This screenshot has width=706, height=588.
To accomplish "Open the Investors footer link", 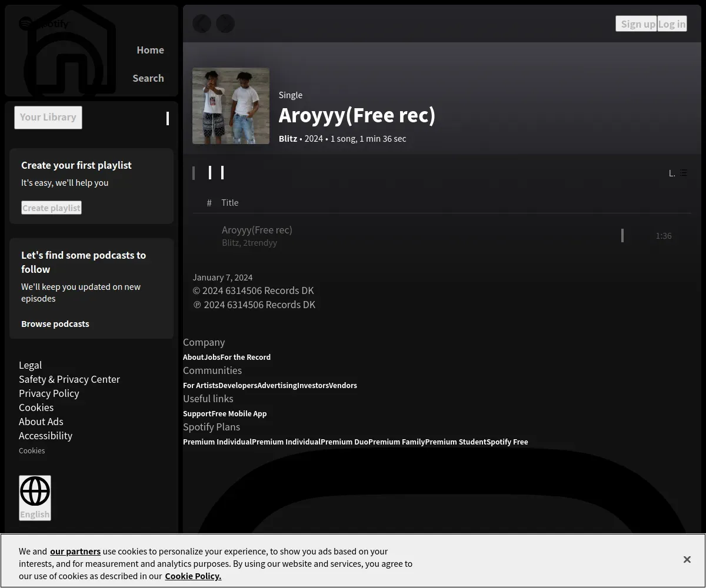I will pos(313,385).
